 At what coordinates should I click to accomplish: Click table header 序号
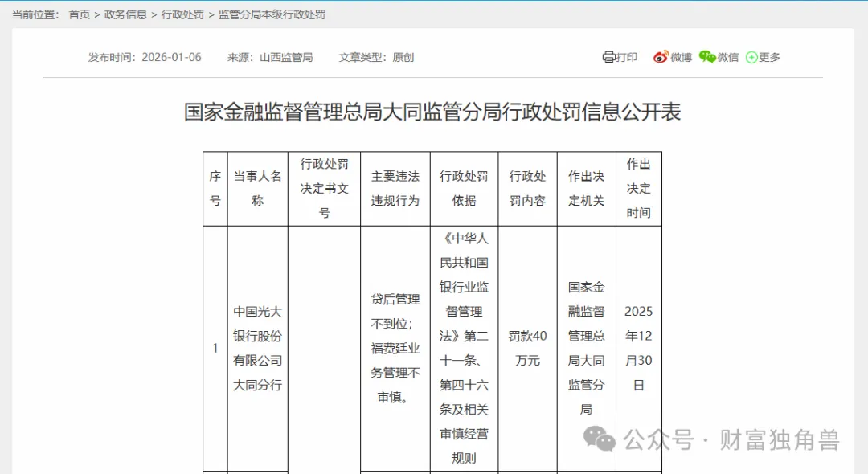pos(215,189)
